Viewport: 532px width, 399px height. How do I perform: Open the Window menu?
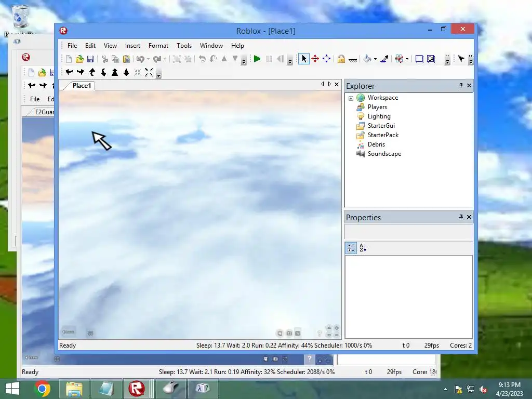(x=211, y=46)
